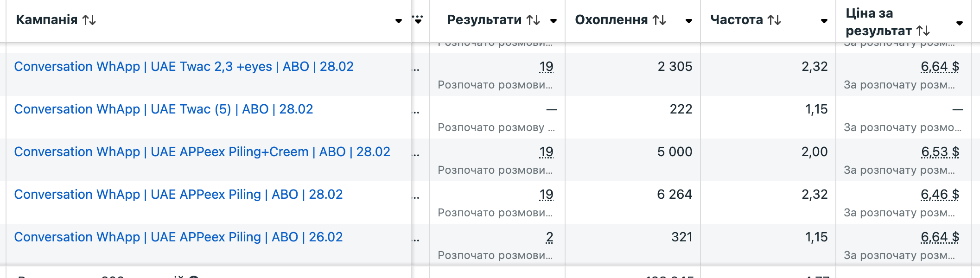Open the Частота column dropdown
The width and height of the screenshot is (980, 278).
point(824,21)
